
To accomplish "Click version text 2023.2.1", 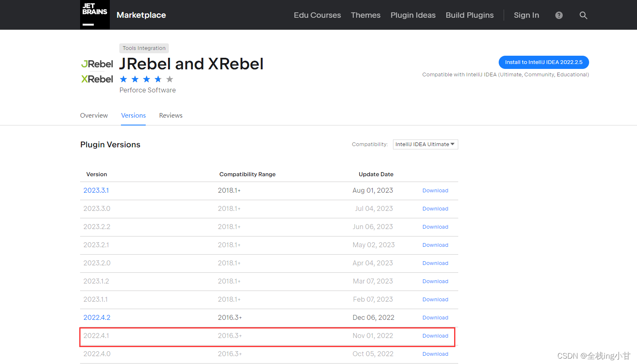I will click(x=96, y=245).
